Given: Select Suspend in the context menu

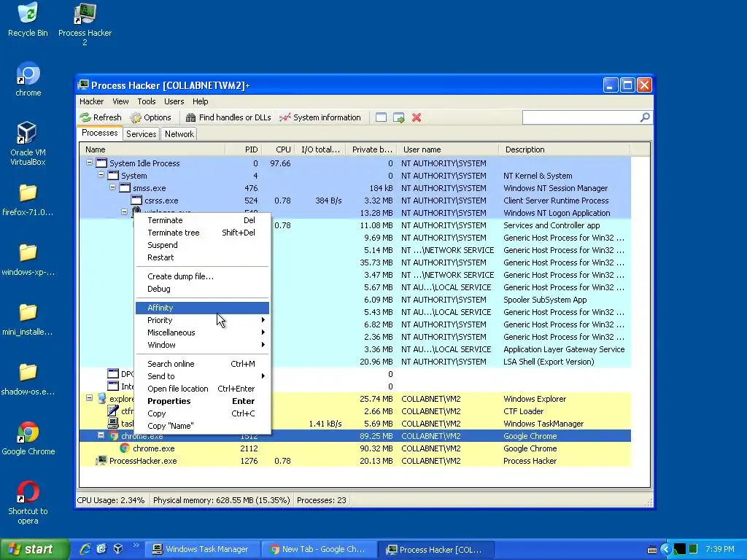Looking at the screenshot, I should coord(202,245).
